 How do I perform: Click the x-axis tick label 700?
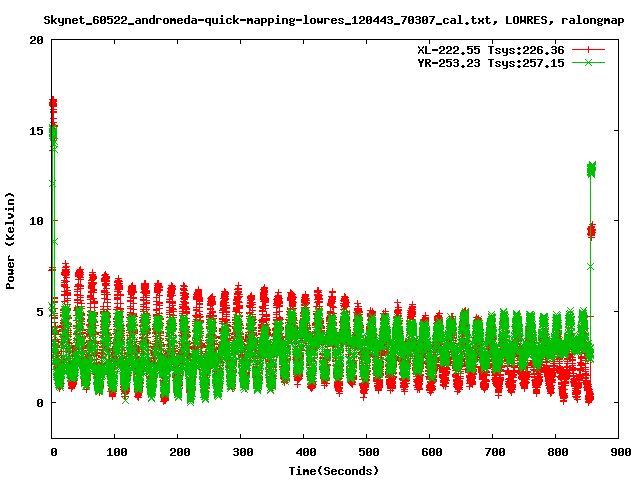[x=495, y=452]
